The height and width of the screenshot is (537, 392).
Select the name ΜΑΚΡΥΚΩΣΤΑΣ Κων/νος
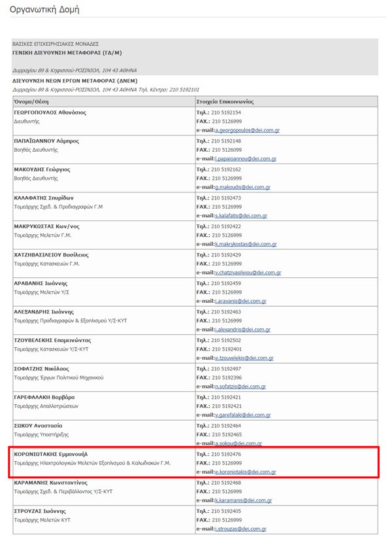[46, 226]
